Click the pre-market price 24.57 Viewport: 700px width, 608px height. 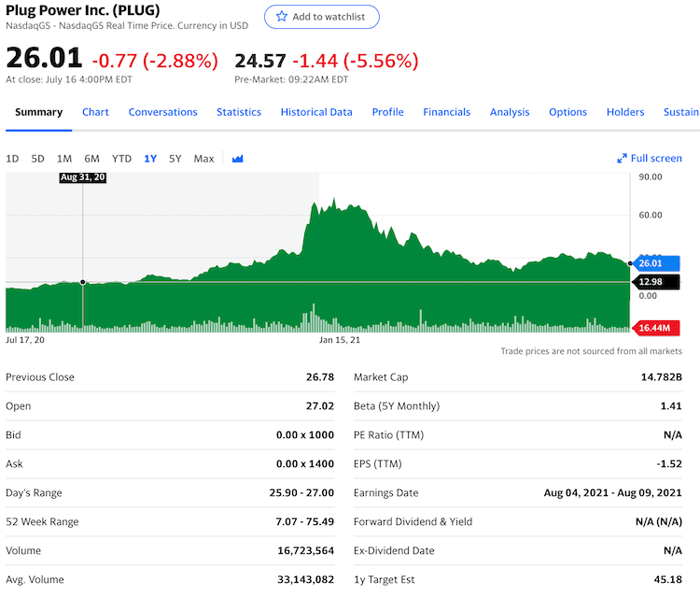coord(260,61)
